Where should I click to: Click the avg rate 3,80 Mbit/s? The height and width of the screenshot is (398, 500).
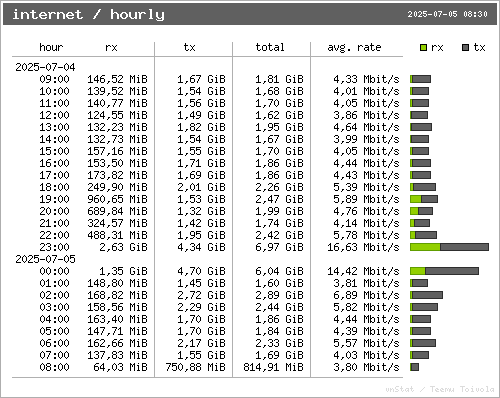[x=366, y=367]
